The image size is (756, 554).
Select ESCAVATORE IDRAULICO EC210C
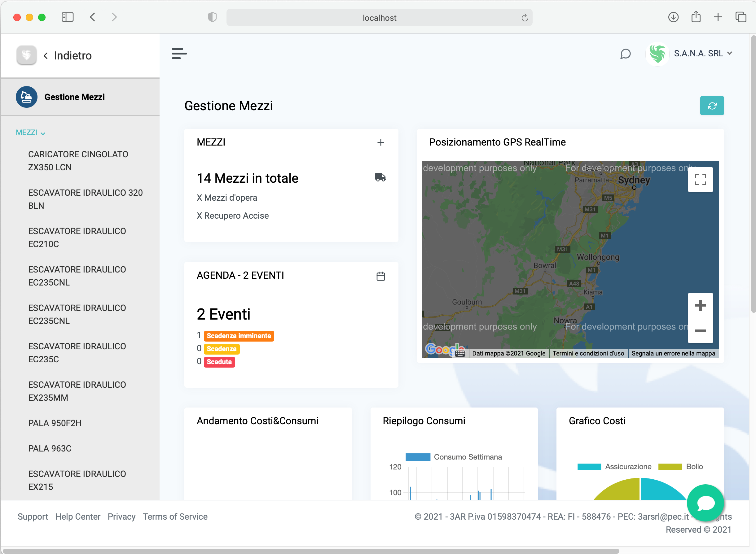[77, 238]
